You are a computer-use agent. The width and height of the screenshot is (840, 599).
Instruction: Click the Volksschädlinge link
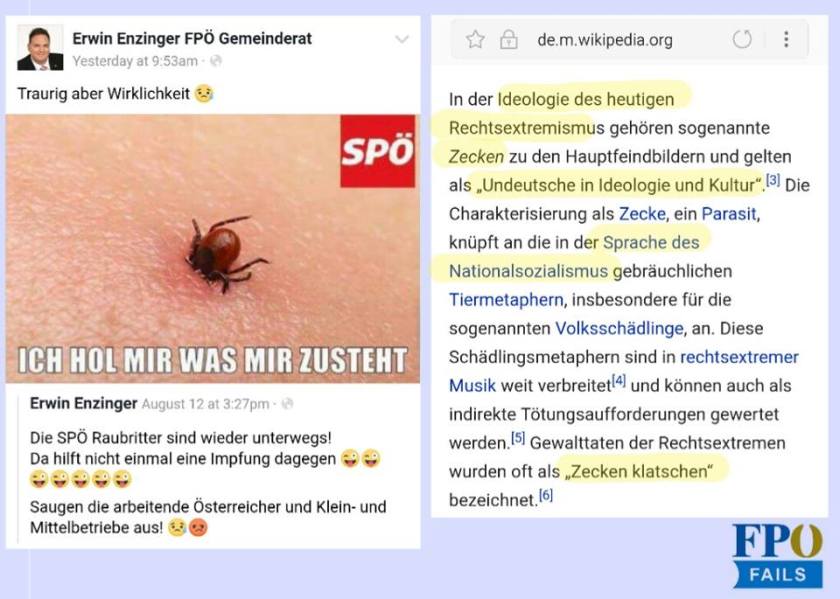coord(619,328)
